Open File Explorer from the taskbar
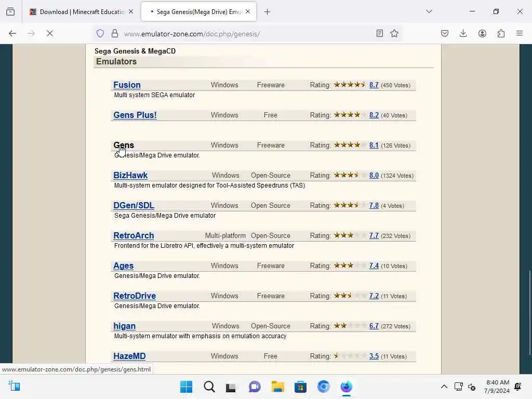The width and height of the screenshot is (532, 399). coord(277,387)
